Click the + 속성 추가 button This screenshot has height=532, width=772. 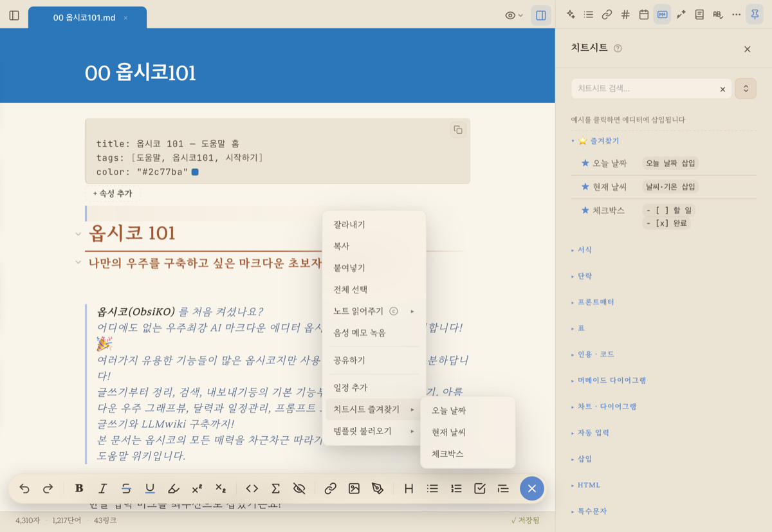(x=113, y=194)
